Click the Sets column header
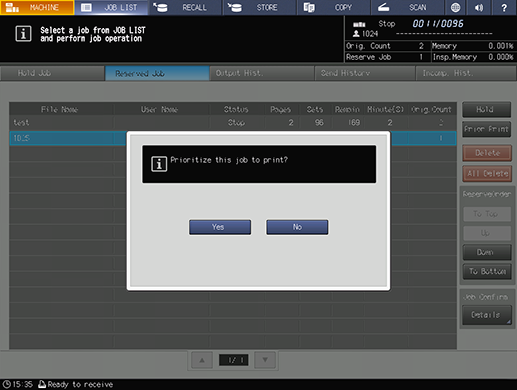The width and height of the screenshot is (517, 390). pyautogui.click(x=315, y=109)
